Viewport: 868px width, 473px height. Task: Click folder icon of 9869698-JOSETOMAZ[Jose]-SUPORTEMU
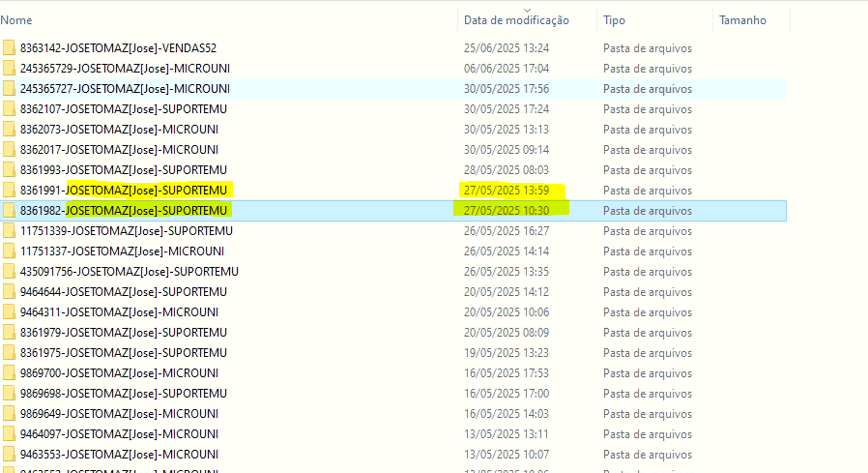(x=9, y=394)
